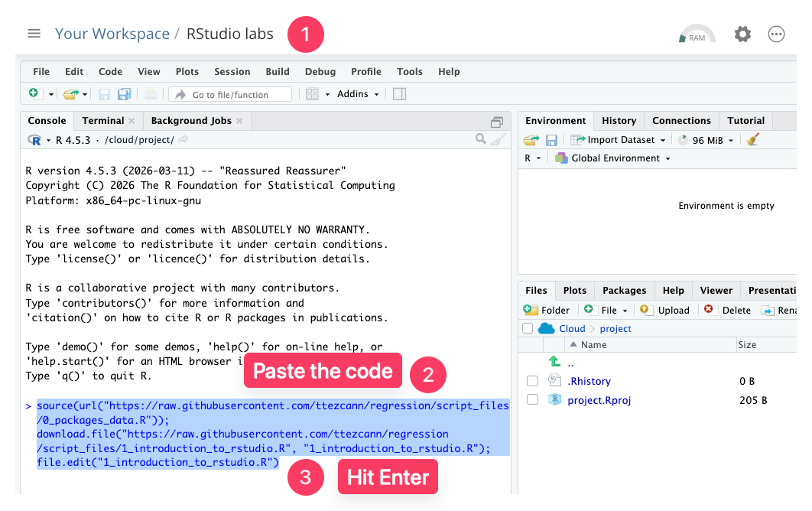812x511 pixels.
Task: Switch to the Tutorial tab
Action: coord(745,121)
